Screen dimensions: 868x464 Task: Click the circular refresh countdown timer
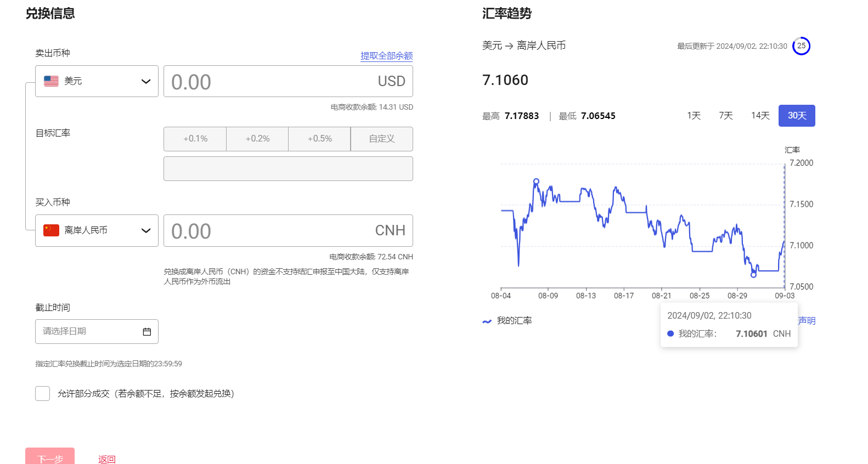pos(801,46)
